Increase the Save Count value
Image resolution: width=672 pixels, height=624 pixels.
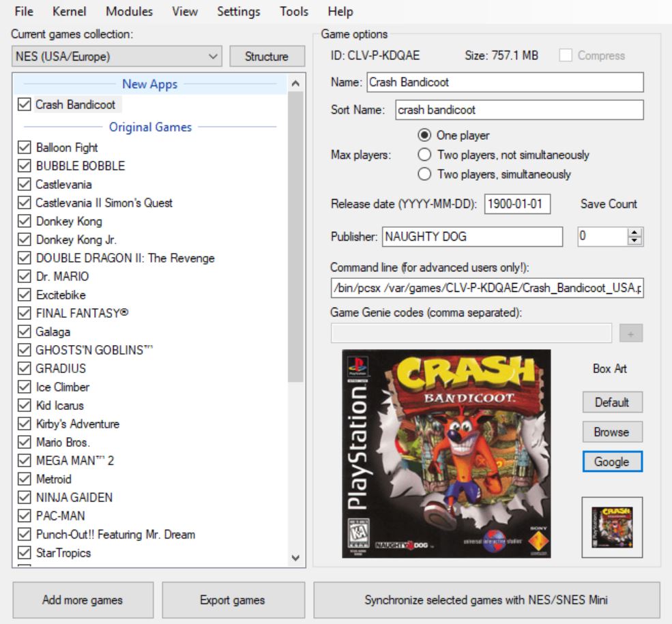(x=634, y=232)
